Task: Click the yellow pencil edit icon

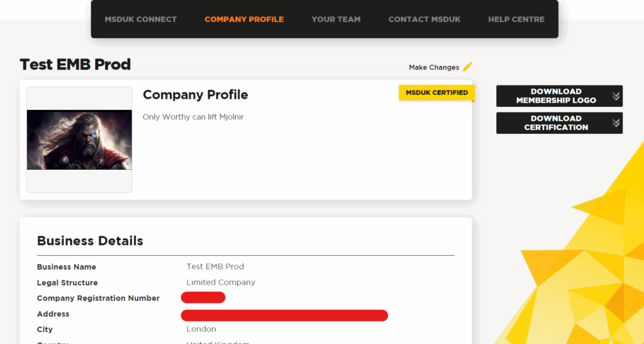Action: click(467, 67)
